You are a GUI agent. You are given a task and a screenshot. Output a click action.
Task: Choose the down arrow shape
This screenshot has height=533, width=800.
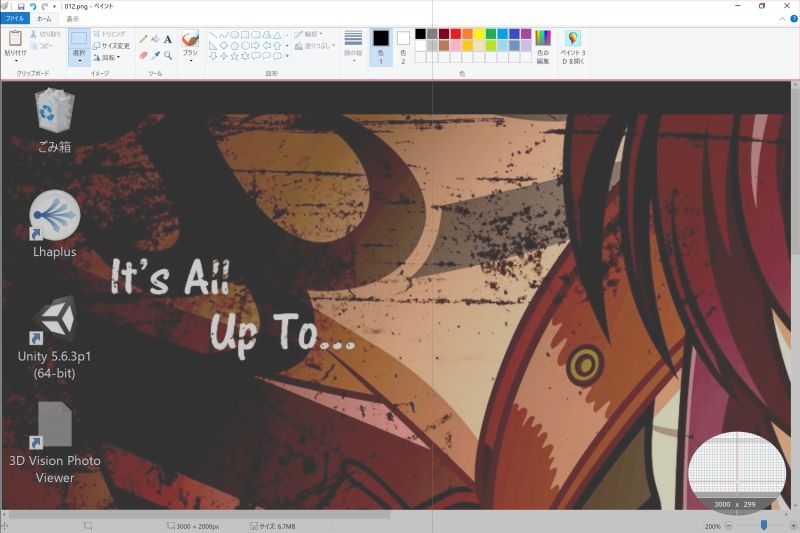pos(213,56)
